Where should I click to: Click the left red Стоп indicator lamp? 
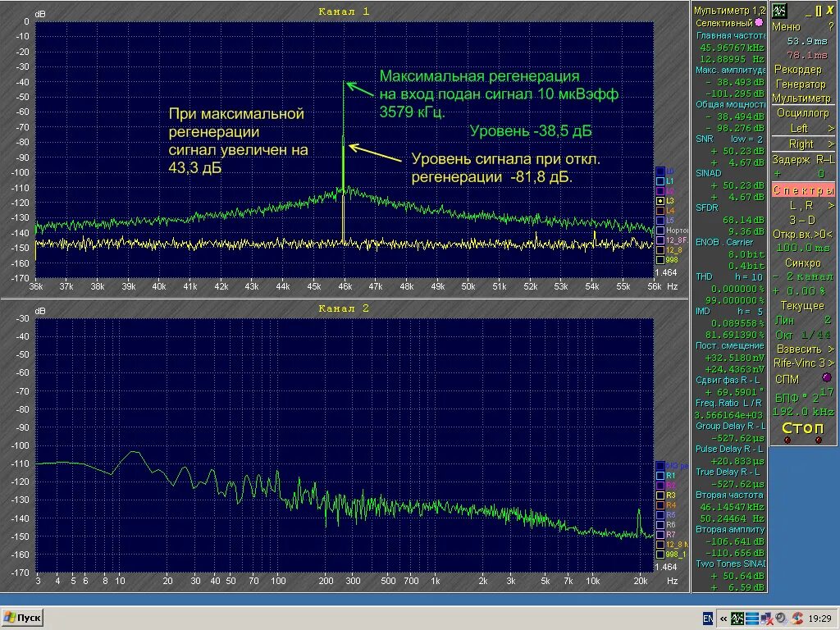click(787, 441)
